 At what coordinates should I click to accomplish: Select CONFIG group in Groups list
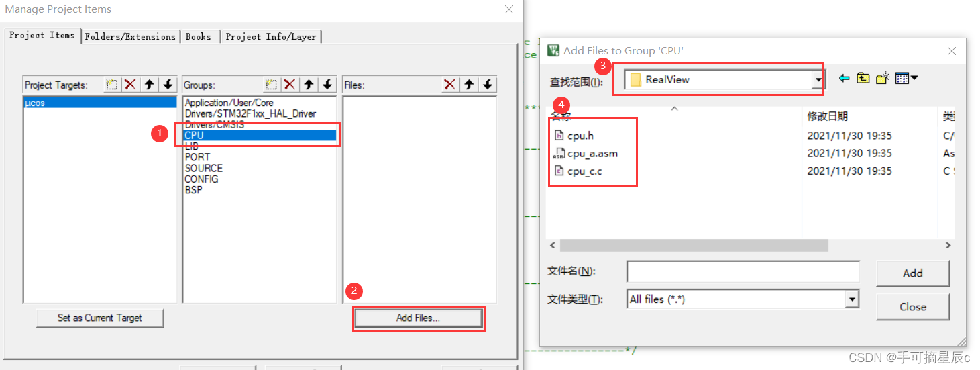[x=260, y=179]
